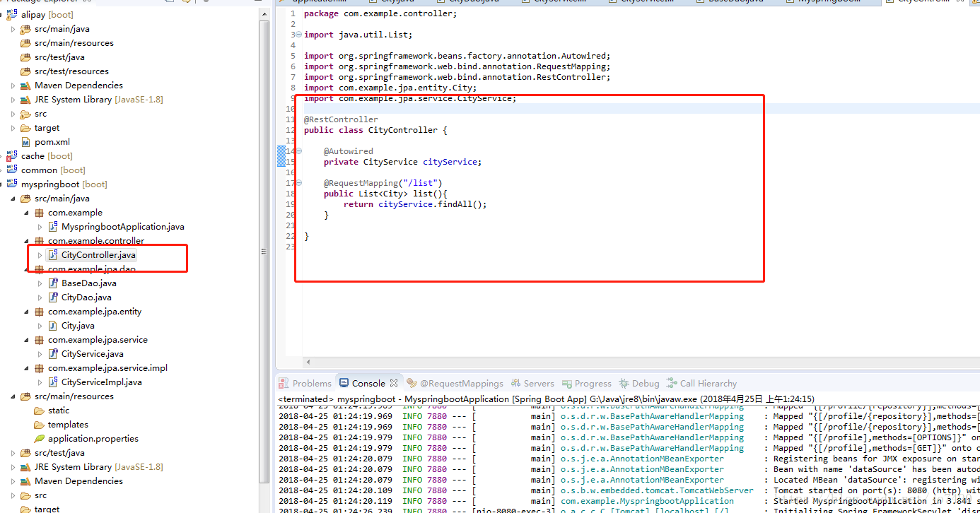Expand alipay JRE System Library node
The image size is (980, 513).
click(13, 100)
